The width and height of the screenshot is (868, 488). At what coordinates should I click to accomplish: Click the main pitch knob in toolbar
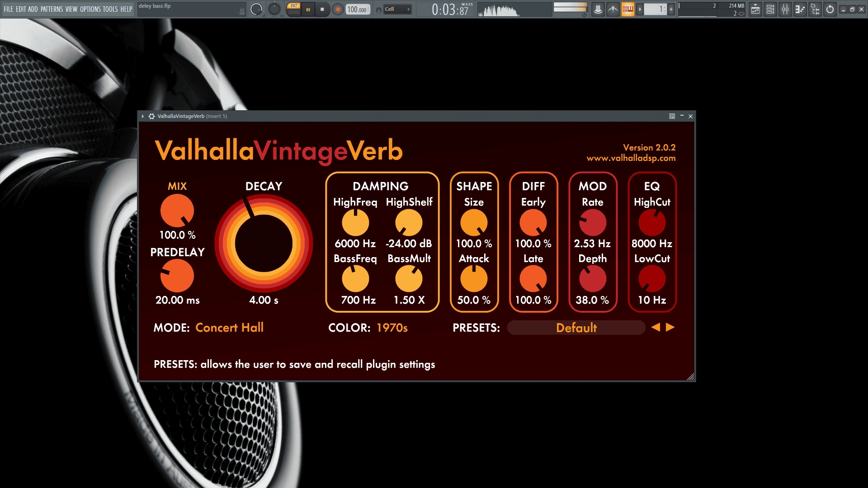[x=274, y=9]
